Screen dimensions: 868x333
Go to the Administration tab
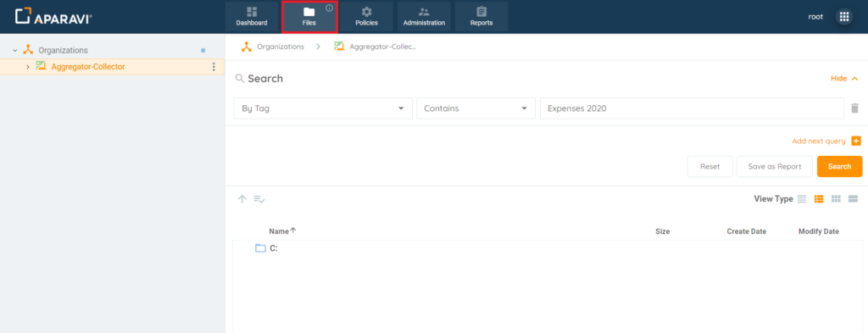click(x=424, y=17)
